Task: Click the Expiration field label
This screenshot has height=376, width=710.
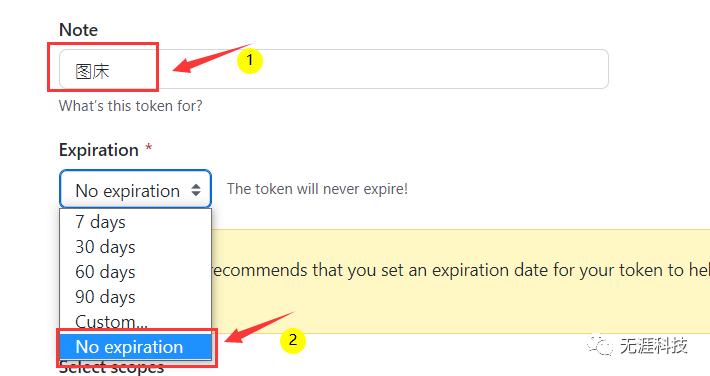Action: click(x=99, y=150)
